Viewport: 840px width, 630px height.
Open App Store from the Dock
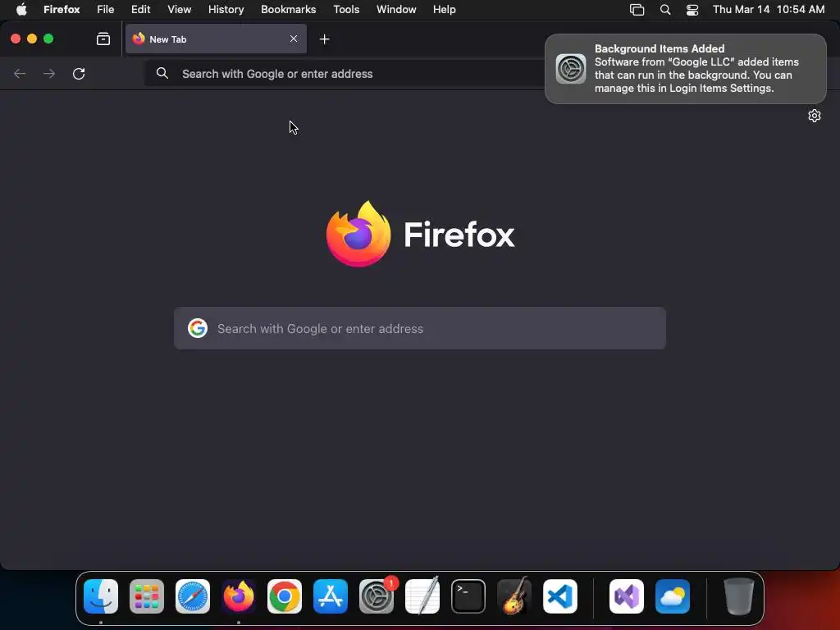click(331, 596)
